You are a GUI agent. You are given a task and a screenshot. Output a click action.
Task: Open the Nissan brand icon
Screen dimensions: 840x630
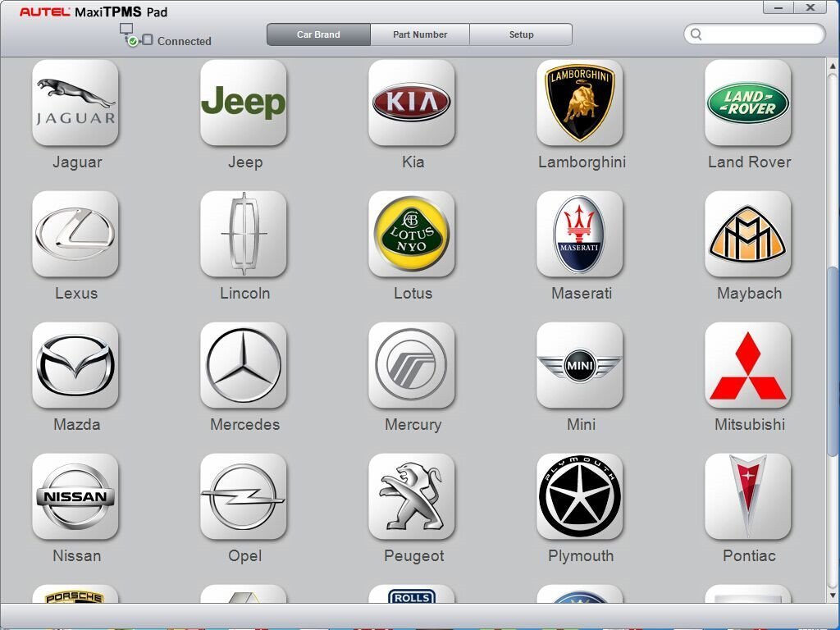coord(75,496)
